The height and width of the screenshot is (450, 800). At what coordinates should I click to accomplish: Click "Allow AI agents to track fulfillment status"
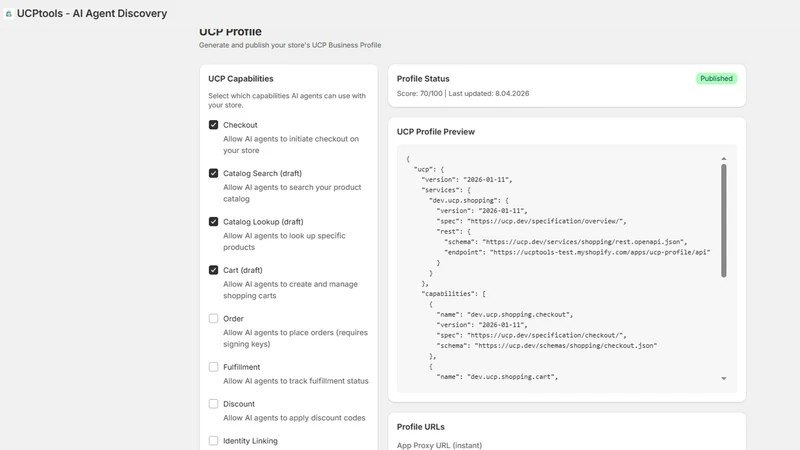tap(296, 381)
